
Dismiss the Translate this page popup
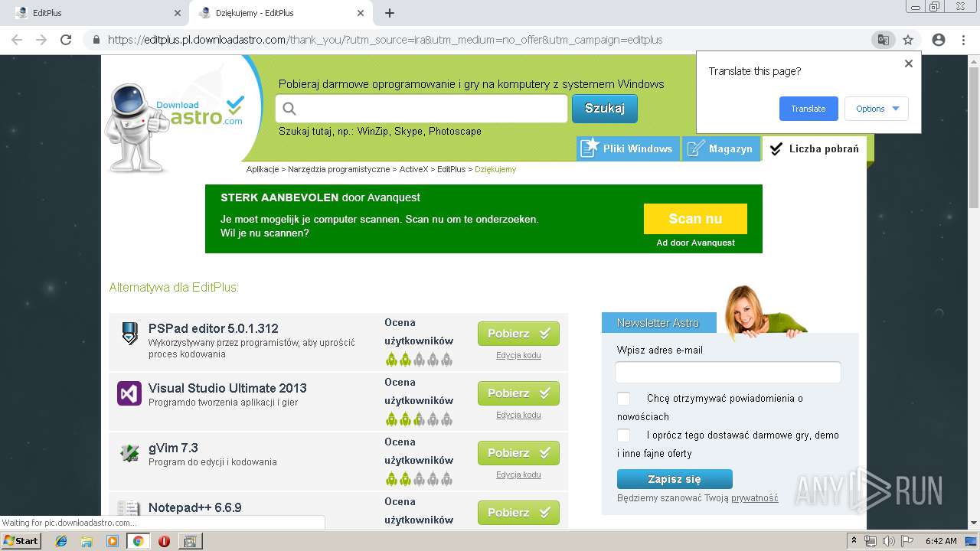click(909, 64)
